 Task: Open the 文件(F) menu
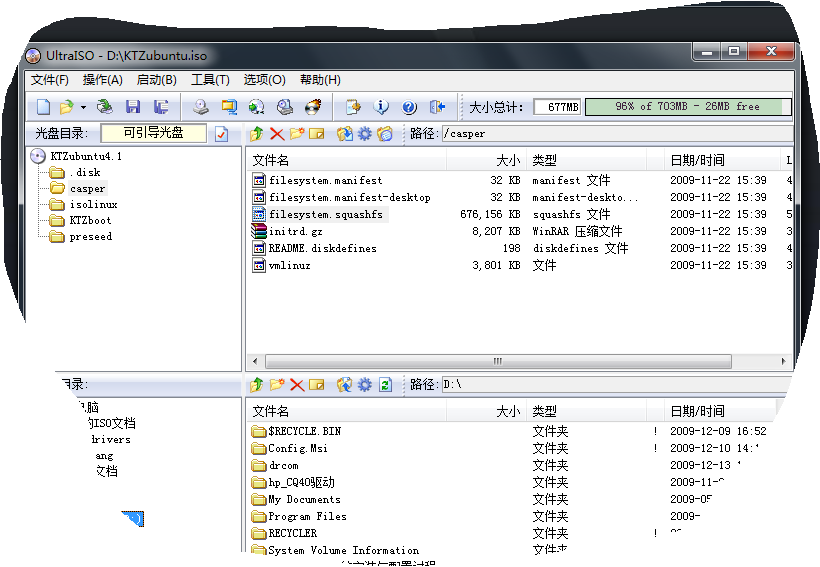[x=50, y=80]
